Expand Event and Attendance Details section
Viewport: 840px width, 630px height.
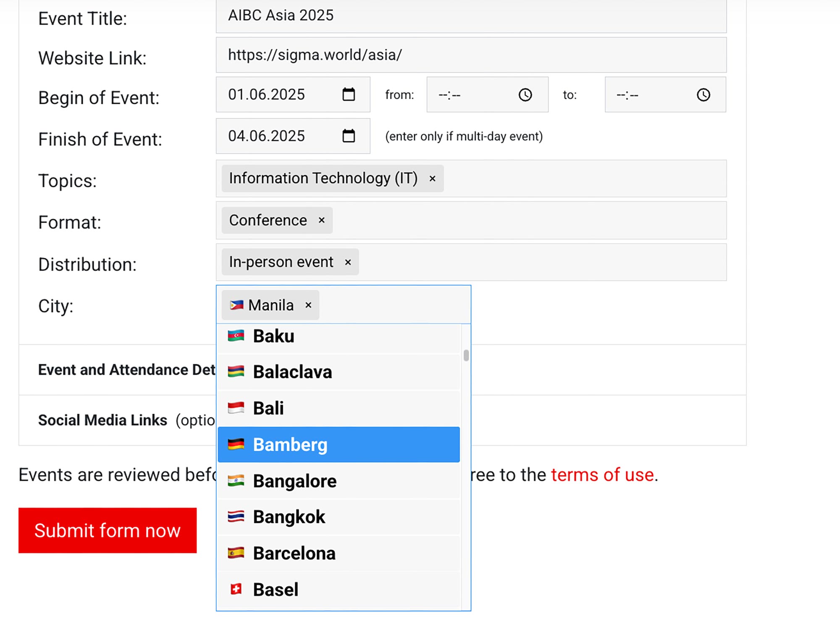[126, 370]
